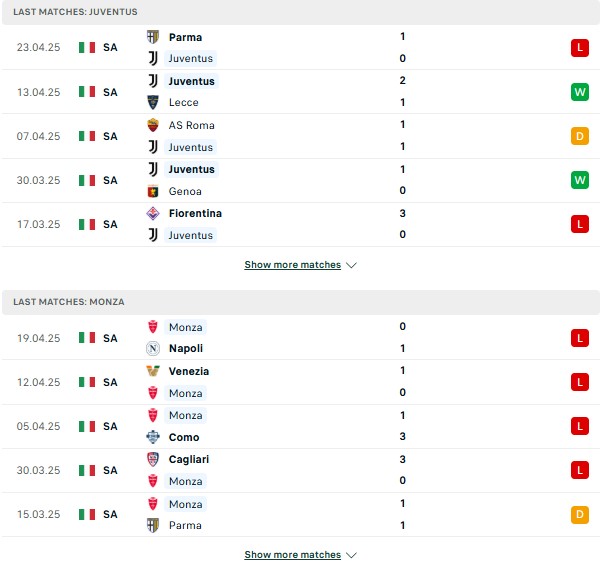
Task: Open the Show more matches link under Monza
Action: [292, 555]
